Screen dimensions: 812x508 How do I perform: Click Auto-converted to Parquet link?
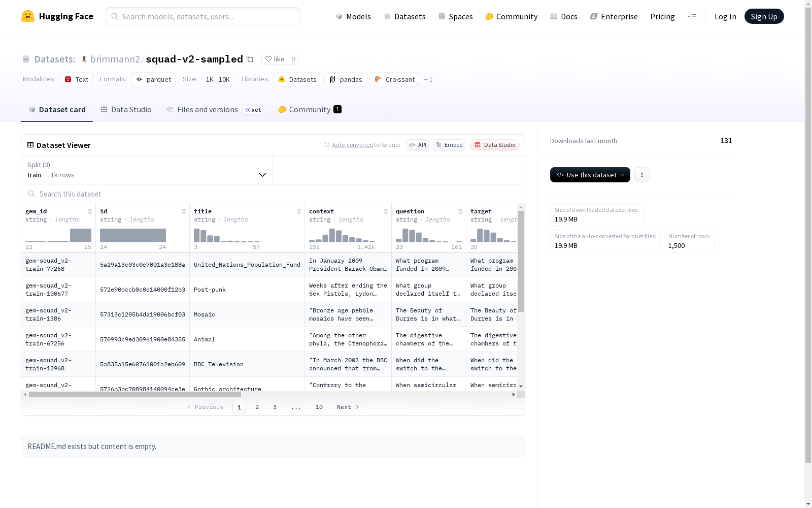tap(362, 145)
